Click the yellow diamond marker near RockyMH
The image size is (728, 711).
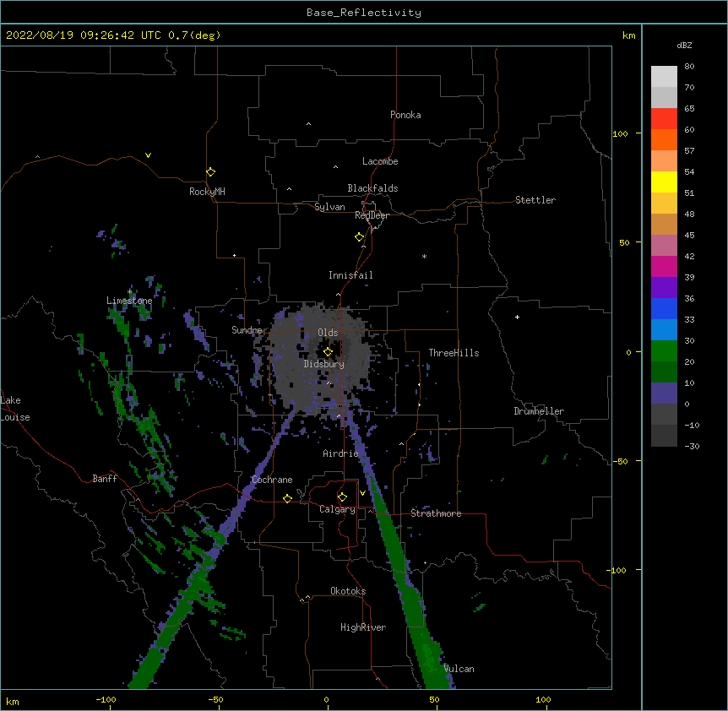pos(211,172)
